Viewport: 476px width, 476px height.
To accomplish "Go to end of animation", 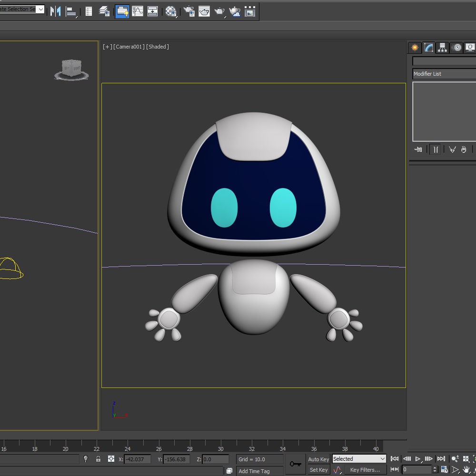I will (x=441, y=459).
